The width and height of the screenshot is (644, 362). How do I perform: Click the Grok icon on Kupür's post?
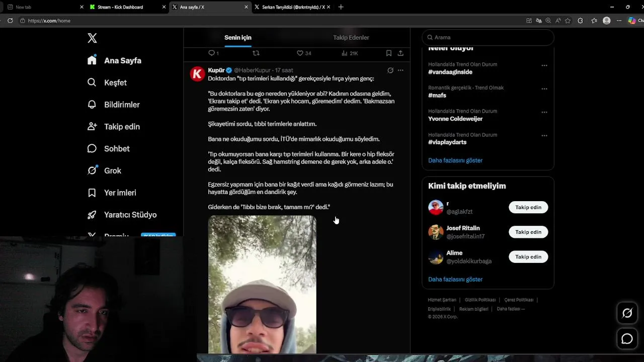tap(390, 70)
